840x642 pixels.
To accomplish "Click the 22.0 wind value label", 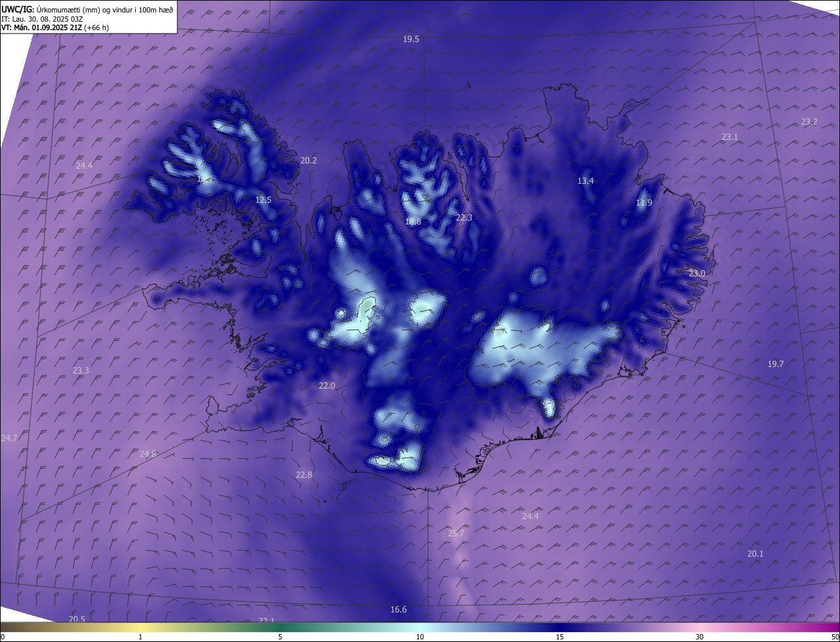I will 327,386.
